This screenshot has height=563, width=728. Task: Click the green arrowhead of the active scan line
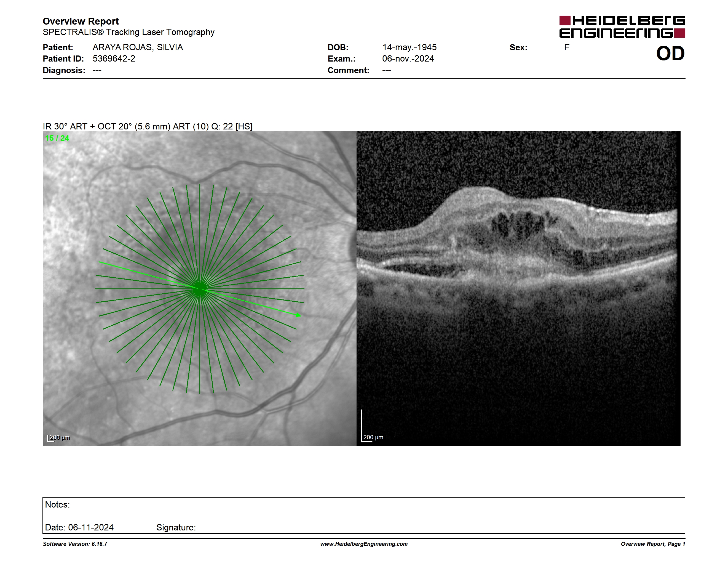coord(299,315)
